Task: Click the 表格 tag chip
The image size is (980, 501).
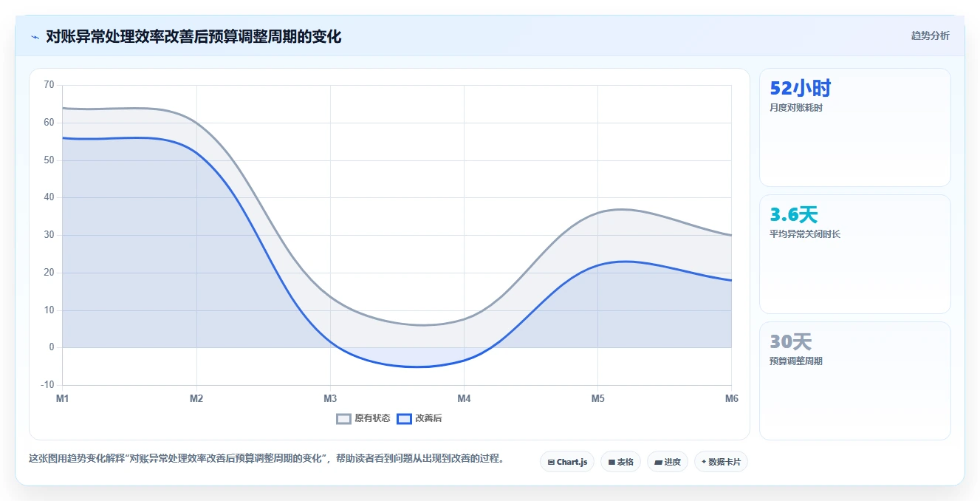Action: pos(621,462)
